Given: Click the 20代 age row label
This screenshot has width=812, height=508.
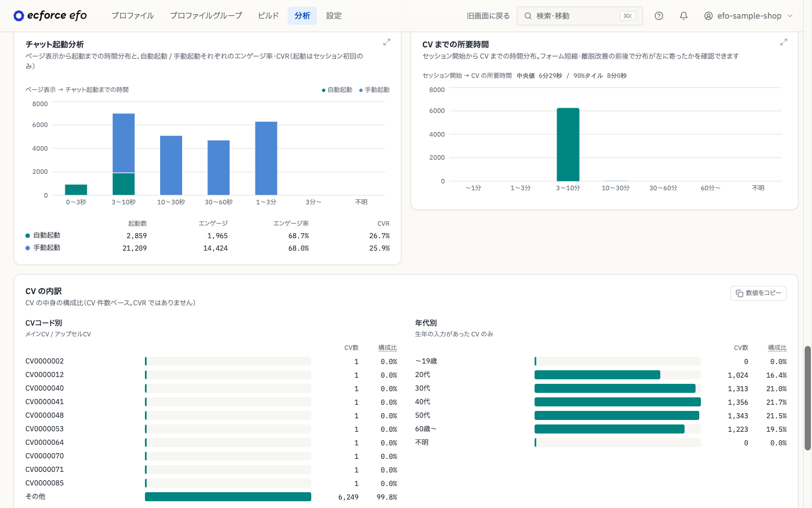Looking at the screenshot, I should click(x=423, y=375).
